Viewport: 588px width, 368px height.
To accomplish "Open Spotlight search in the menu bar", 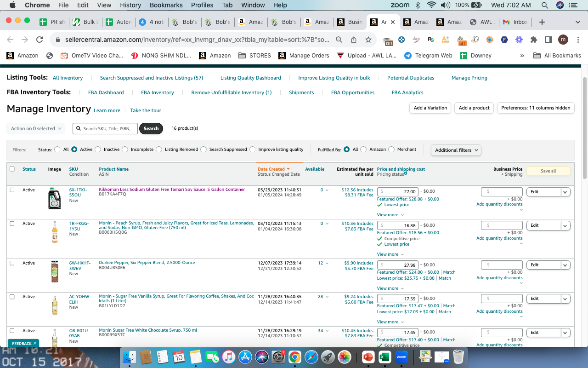I will point(545,5).
